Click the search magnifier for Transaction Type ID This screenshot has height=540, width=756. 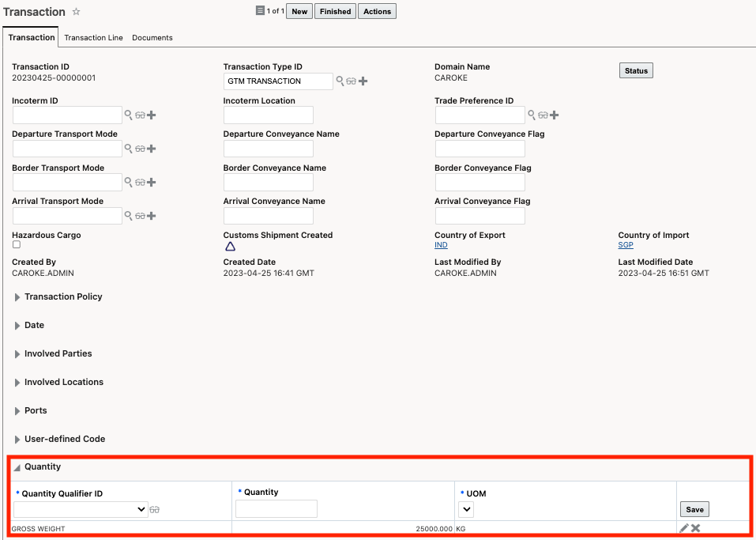coord(340,81)
